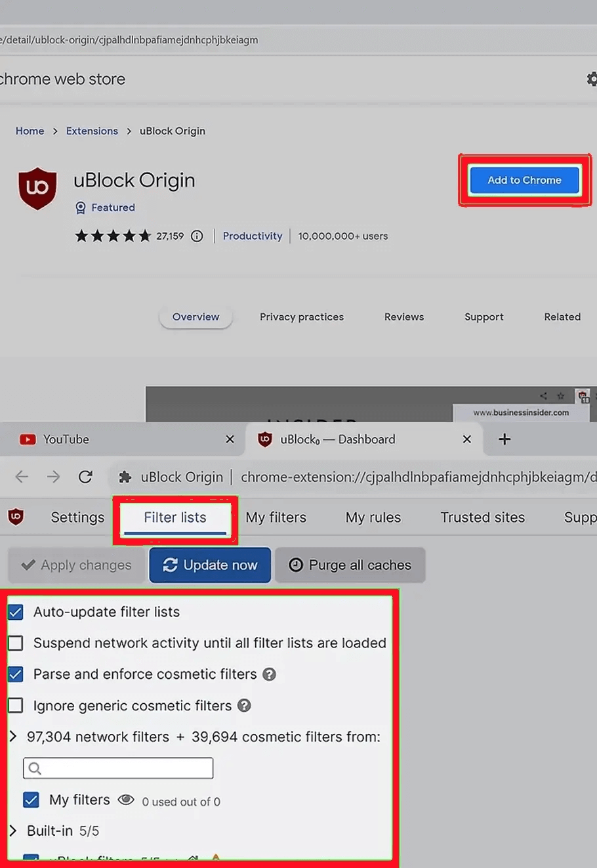Enable Suspend network activity until filter lists load
Viewport: 597px width, 868px height.
pos(16,643)
